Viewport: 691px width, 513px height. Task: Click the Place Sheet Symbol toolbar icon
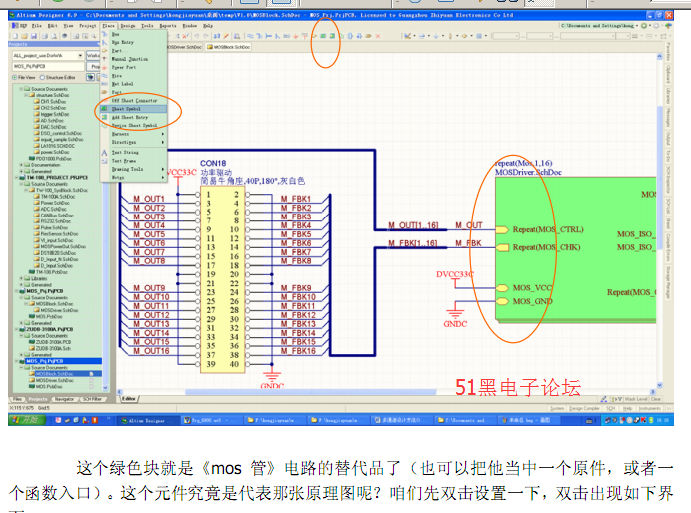click(x=323, y=36)
